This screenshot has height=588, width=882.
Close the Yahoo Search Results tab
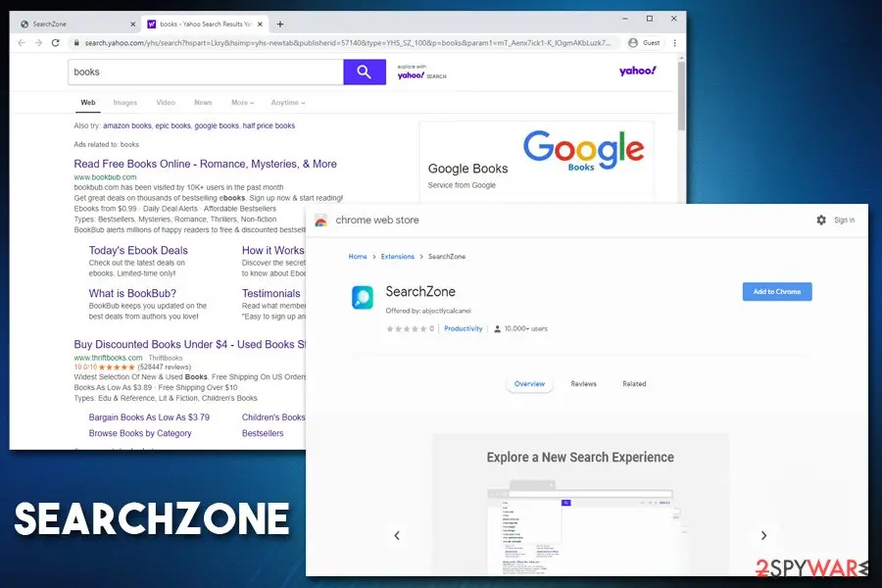coord(260,24)
